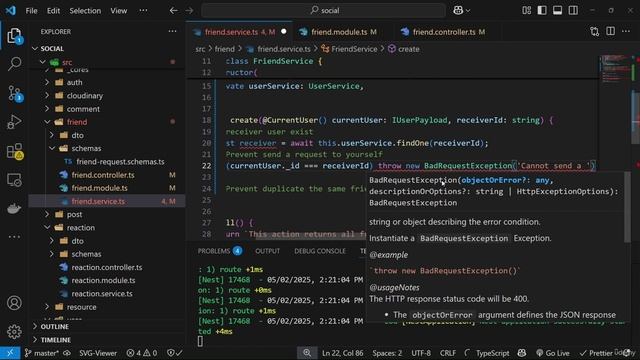Toggle the primary side bar visibility
This screenshot has width=640, height=360.
(542, 11)
